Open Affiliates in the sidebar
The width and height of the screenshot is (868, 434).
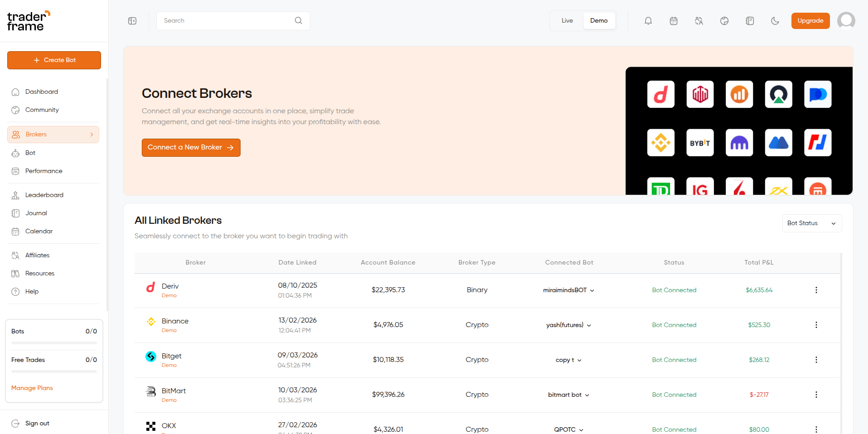tap(53, 256)
